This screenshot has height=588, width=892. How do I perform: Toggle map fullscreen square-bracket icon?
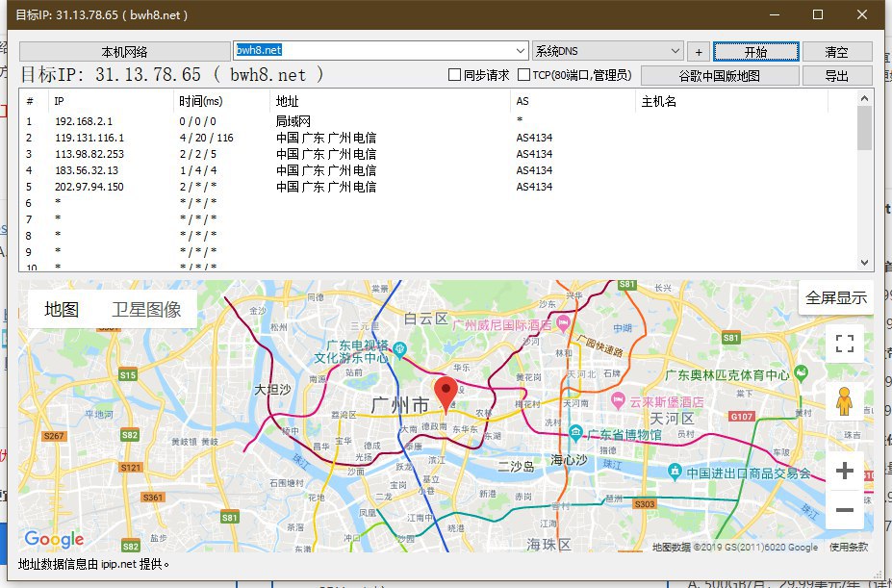(x=845, y=344)
